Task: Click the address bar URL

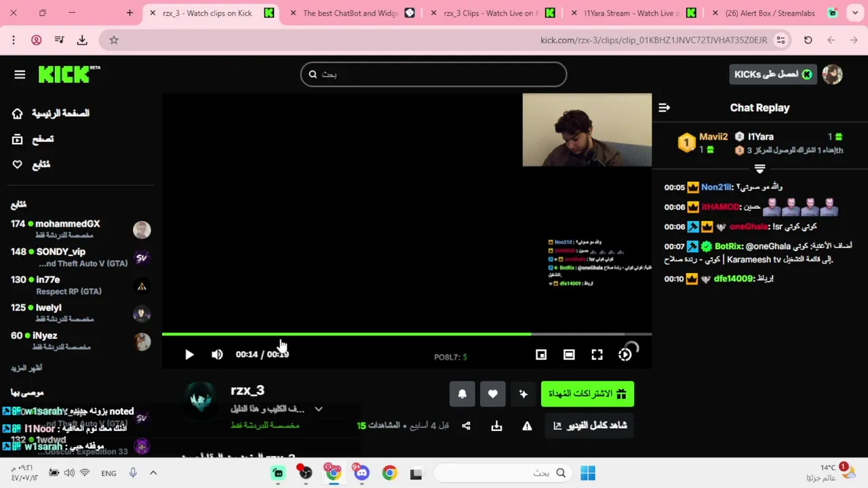Action: [x=654, y=40]
